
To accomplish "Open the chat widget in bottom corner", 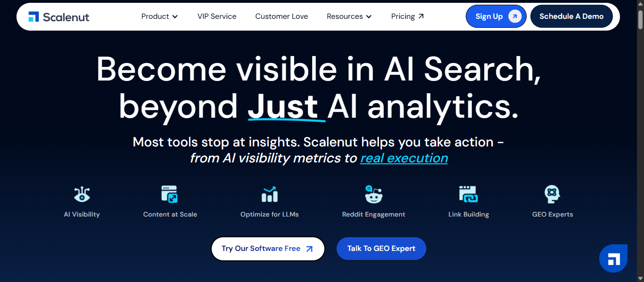I will click(x=613, y=258).
